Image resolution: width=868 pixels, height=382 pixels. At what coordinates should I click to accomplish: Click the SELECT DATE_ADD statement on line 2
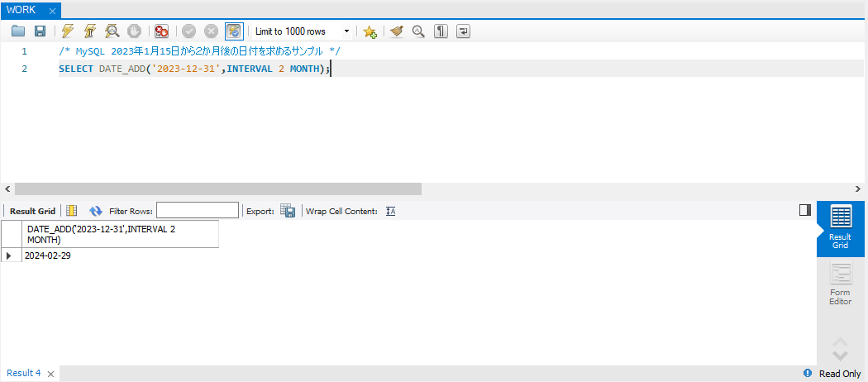coord(193,69)
